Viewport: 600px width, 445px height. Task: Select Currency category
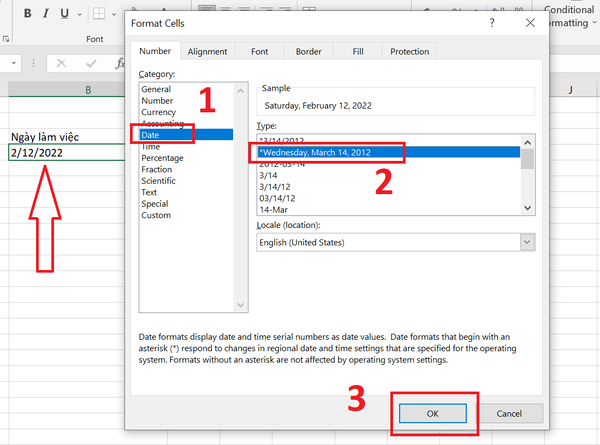click(x=186, y=112)
